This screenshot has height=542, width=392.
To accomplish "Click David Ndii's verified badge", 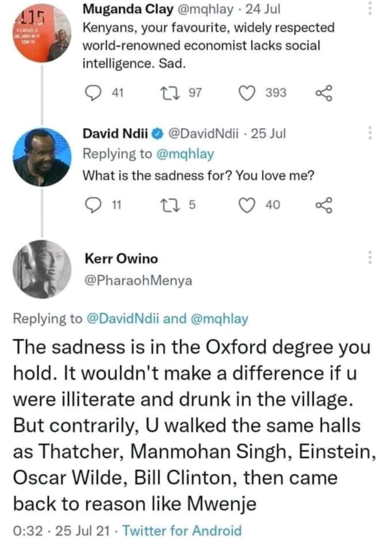I will pyautogui.click(x=156, y=134).
